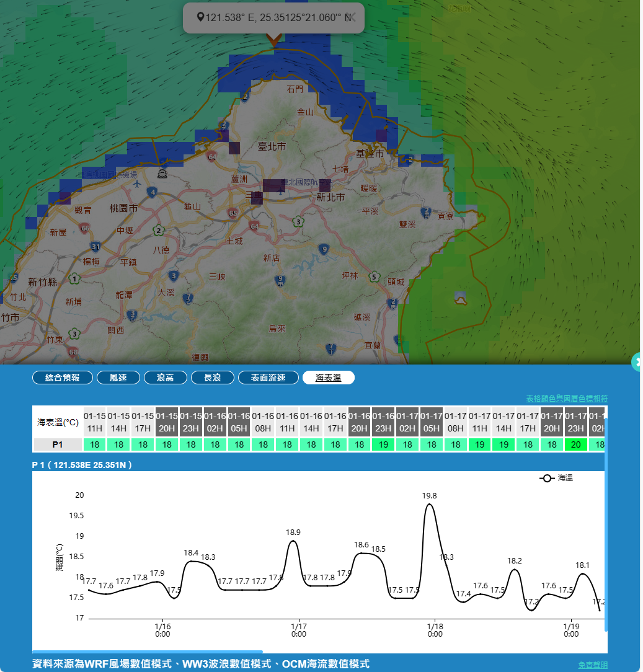643x672 pixels.
Task: Click the Turtle Island icon off Yilan coast
Action: 460,299
